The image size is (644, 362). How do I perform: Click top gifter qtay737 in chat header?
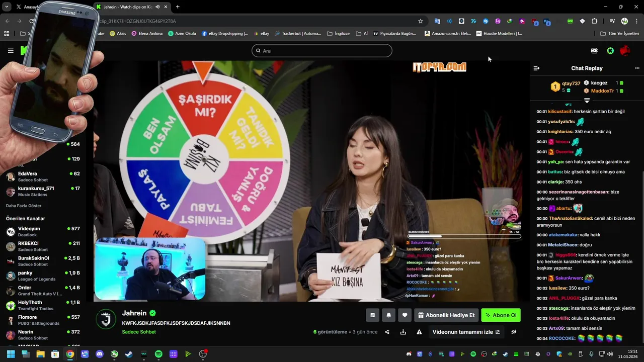571,83
